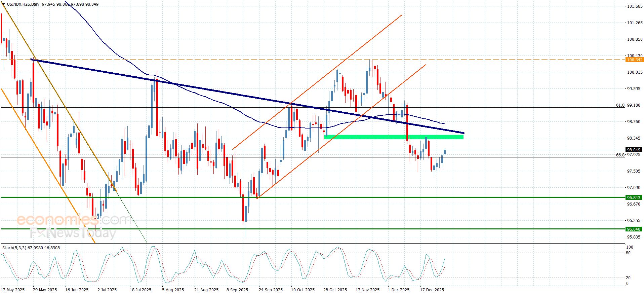Select the orange 100.342 price tag

[634, 60]
